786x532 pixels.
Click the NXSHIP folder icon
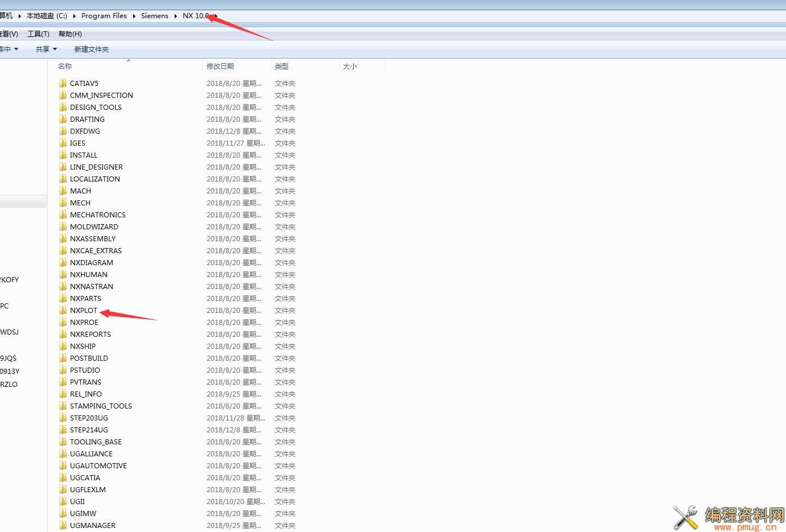tap(63, 346)
